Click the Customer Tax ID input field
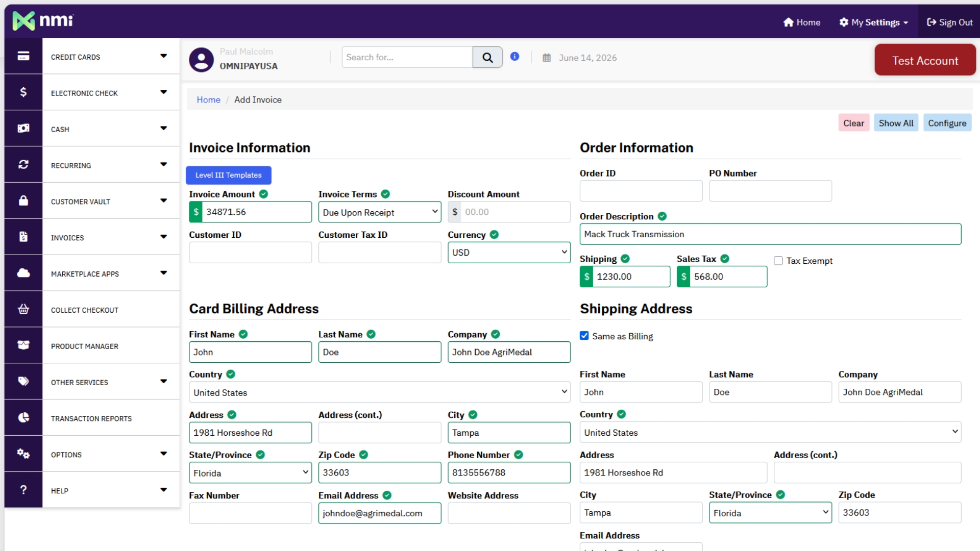 [x=379, y=253]
